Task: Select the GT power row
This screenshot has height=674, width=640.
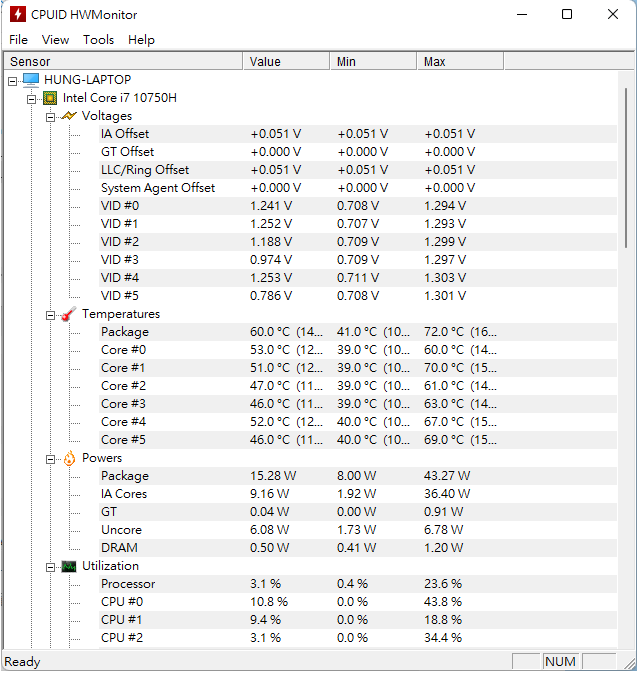Action: click(x=358, y=512)
